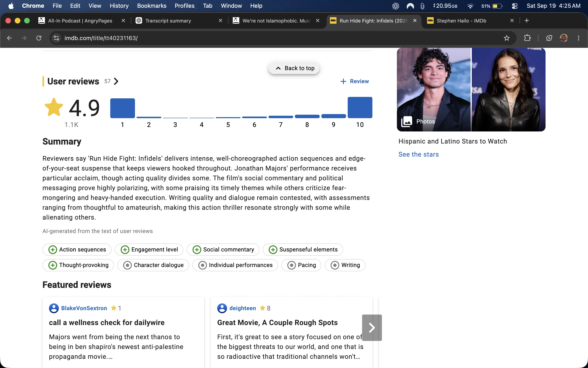Image resolution: width=588 pixels, height=368 pixels.
Task: Click Hispanic and Latino Stars to Watch title
Action: 453,141
